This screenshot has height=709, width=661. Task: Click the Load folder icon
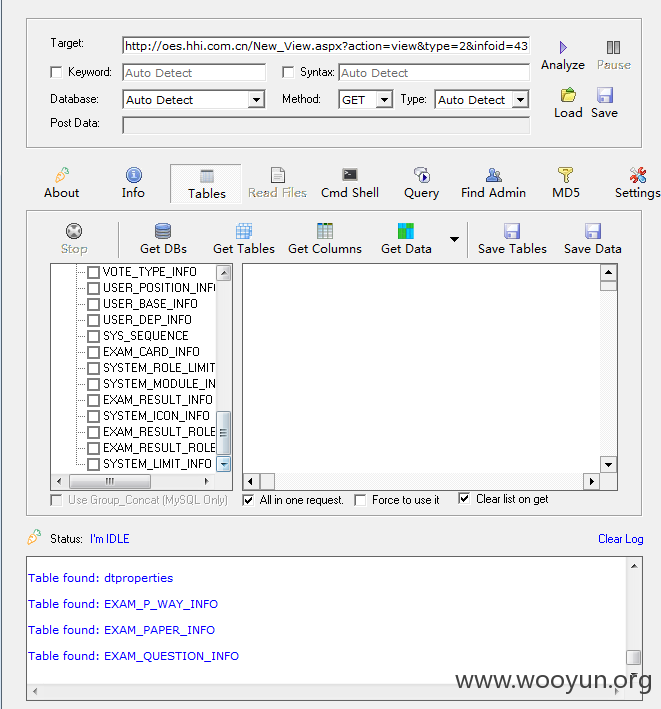click(x=568, y=95)
